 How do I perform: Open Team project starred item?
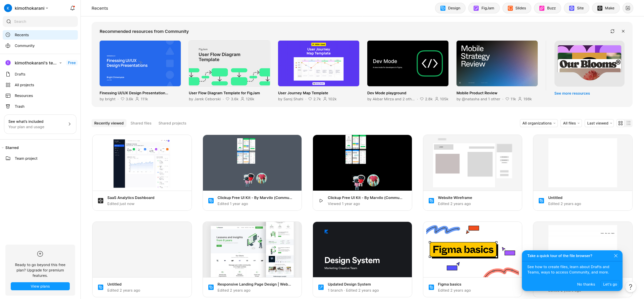(x=40, y=158)
